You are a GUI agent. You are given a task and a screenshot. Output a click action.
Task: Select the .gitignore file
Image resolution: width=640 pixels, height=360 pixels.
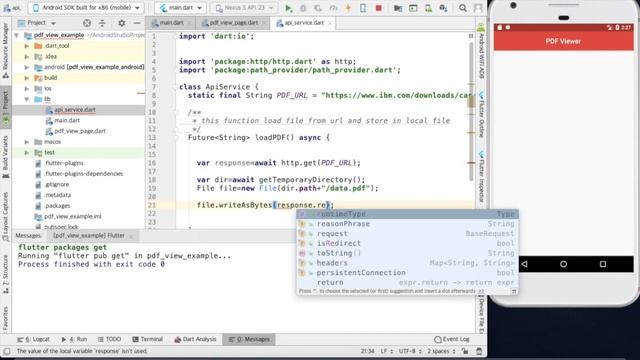click(x=57, y=184)
